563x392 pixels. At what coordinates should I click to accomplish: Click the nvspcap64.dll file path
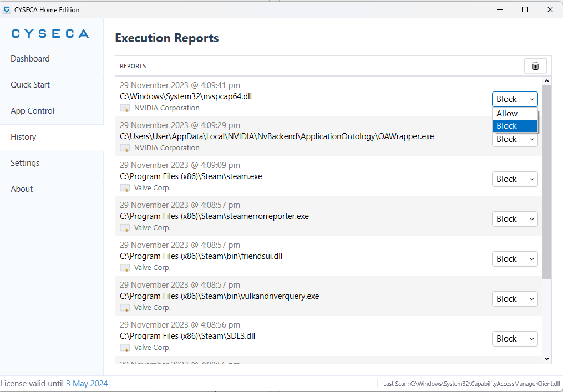tap(186, 96)
